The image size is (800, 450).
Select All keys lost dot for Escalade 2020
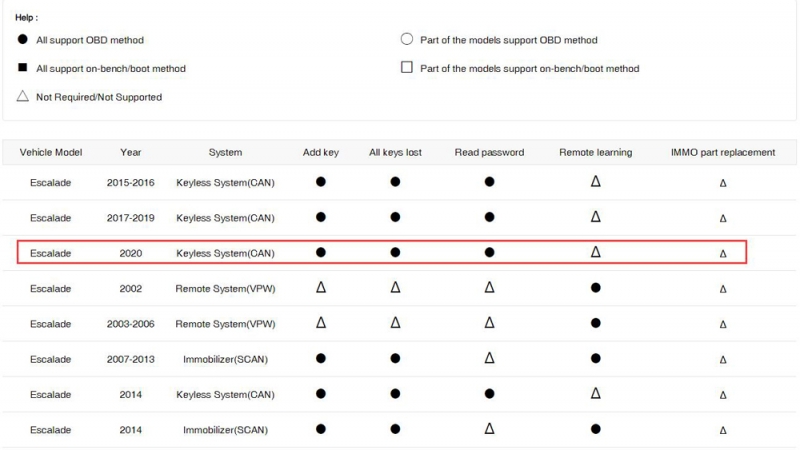click(395, 252)
